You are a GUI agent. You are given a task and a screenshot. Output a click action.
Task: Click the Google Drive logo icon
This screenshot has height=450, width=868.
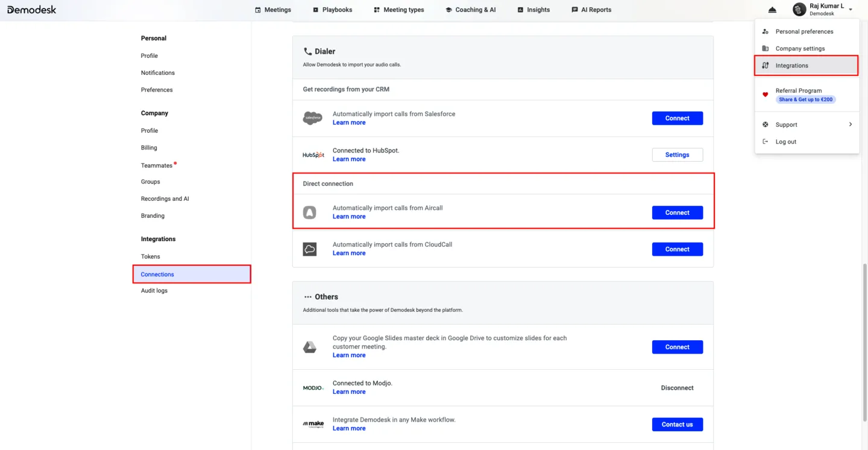[x=310, y=347]
